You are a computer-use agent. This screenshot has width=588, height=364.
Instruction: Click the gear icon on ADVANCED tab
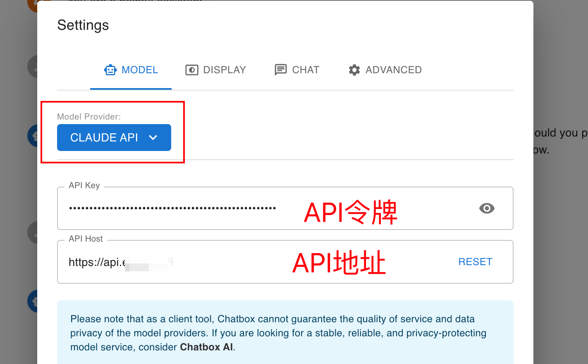tap(354, 70)
